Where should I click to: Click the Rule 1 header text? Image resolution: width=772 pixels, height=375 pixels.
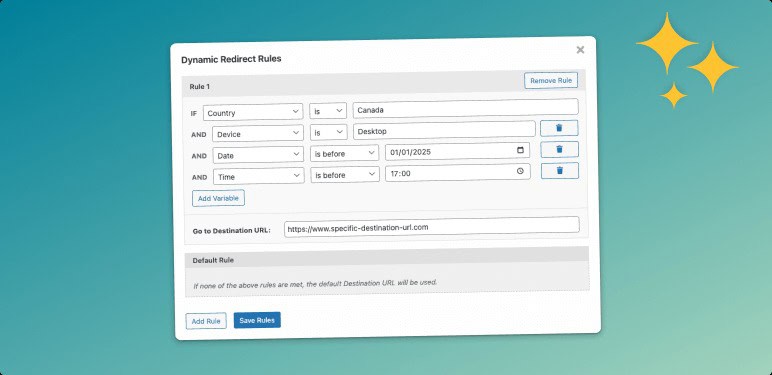[199, 87]
